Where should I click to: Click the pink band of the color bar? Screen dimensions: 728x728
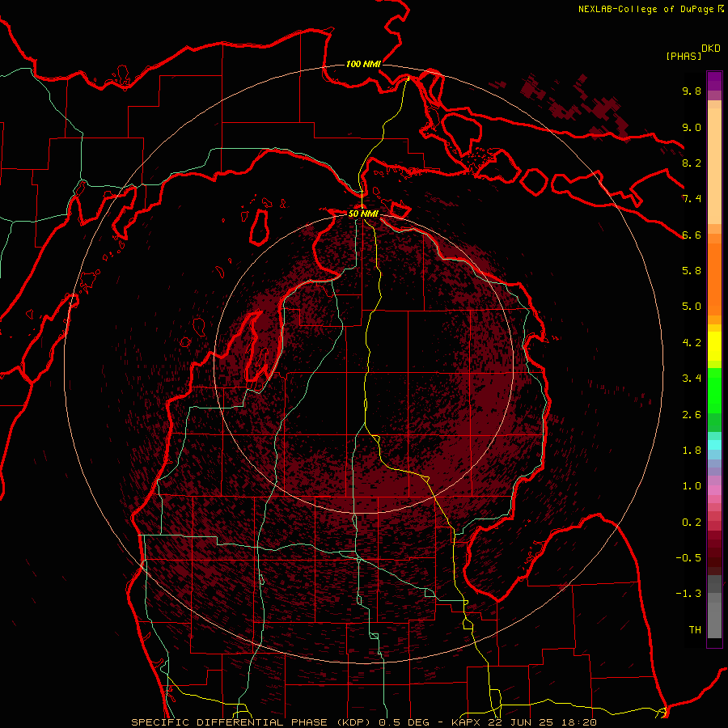[714, 489]
